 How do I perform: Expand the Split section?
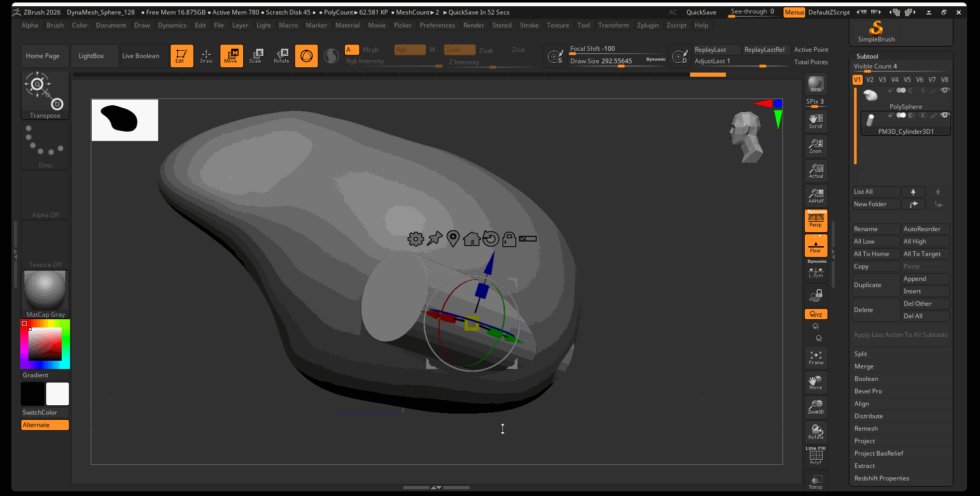tap(861, 354)
